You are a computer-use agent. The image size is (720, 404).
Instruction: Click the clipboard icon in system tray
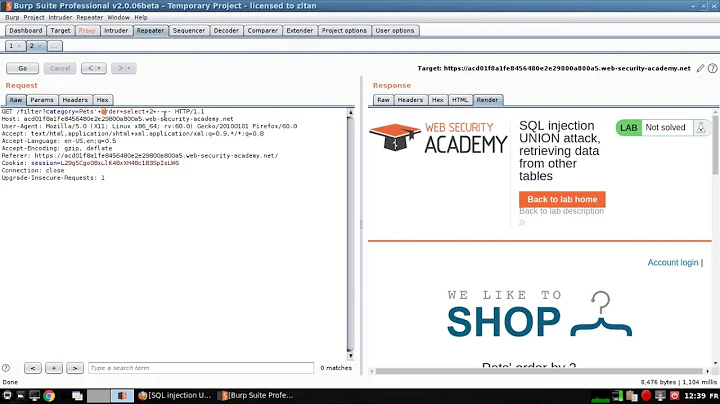632,396
